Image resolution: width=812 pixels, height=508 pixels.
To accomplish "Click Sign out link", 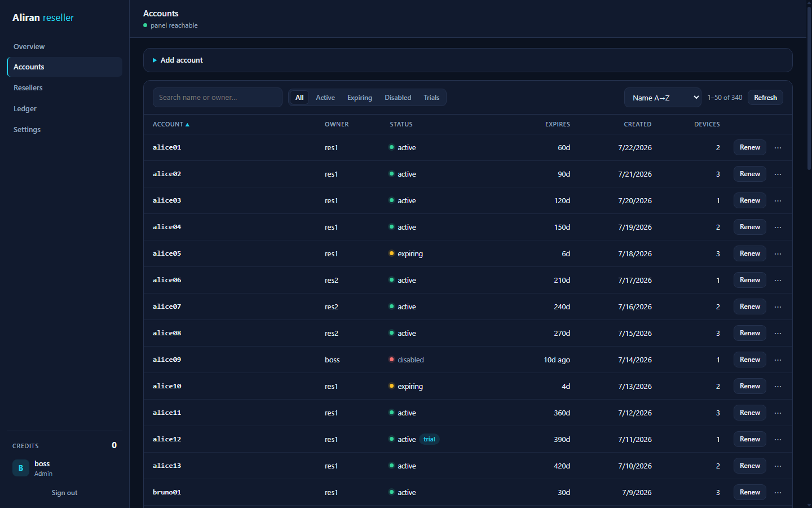I will [64, 493].
